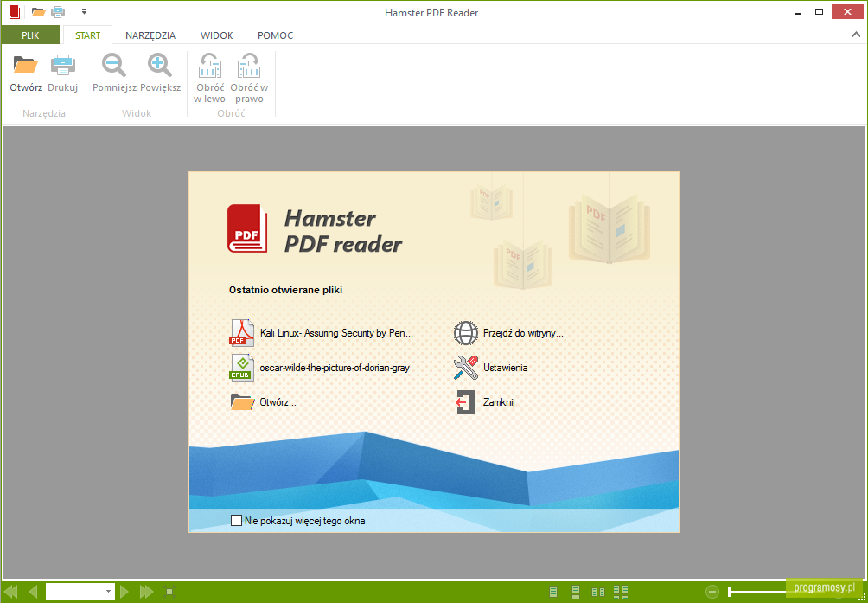Switch to continuous page view in status bar

pos(576,592)
